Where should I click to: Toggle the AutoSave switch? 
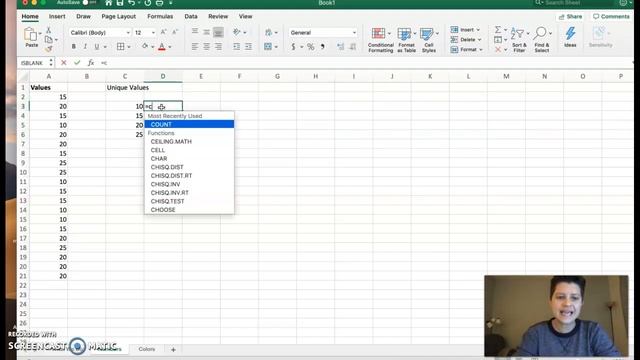pos(90,2)
